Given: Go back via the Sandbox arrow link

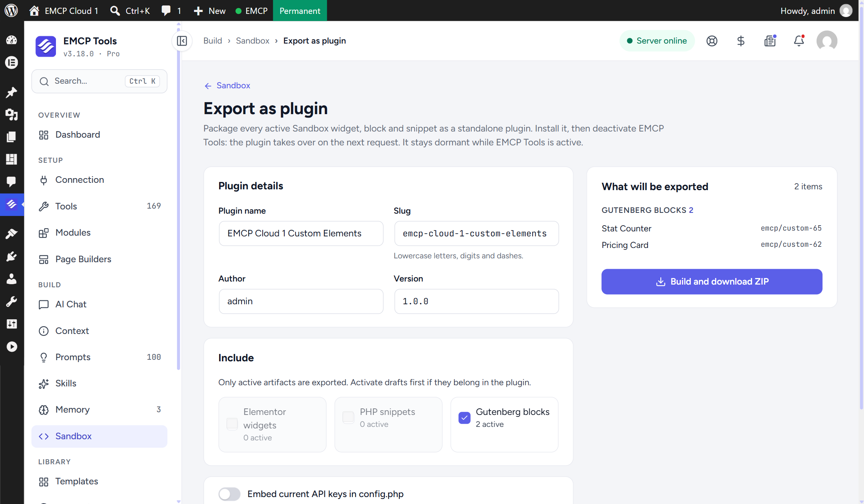Looking at the screenshot, I should click(227, 86).
